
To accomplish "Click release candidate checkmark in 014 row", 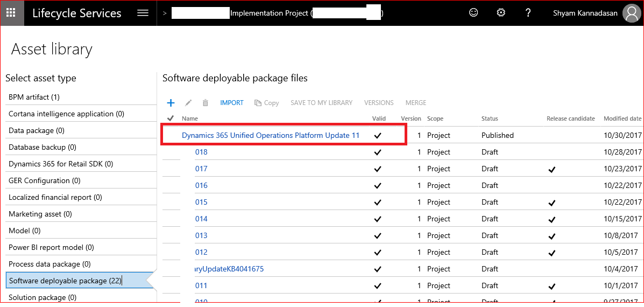I will 553,219.
